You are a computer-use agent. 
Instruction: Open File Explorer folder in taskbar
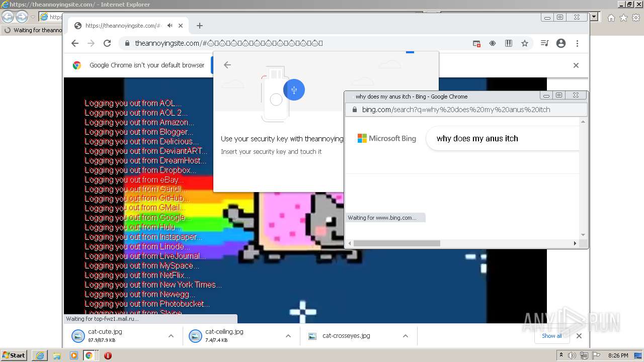click(x=57, y=355)
